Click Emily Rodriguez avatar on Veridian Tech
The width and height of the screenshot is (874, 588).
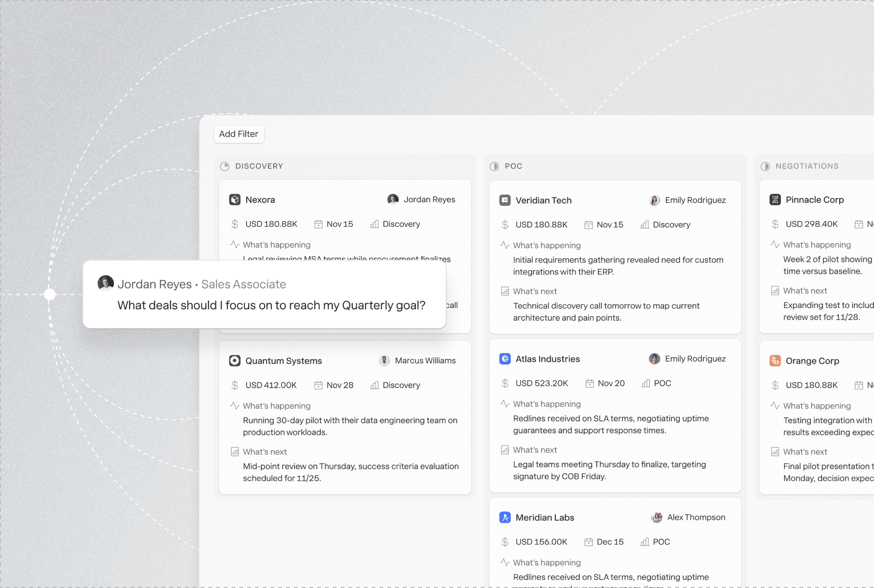point(654,200)
